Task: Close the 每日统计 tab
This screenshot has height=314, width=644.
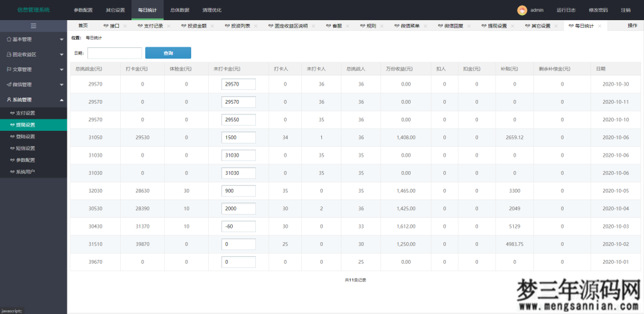Action: (x=600, y=26)
